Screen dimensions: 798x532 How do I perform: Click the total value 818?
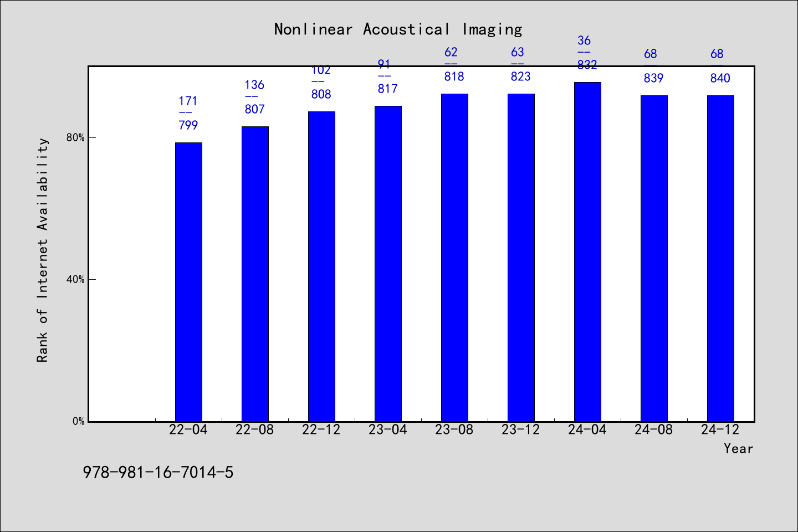[x=454, y=76]
